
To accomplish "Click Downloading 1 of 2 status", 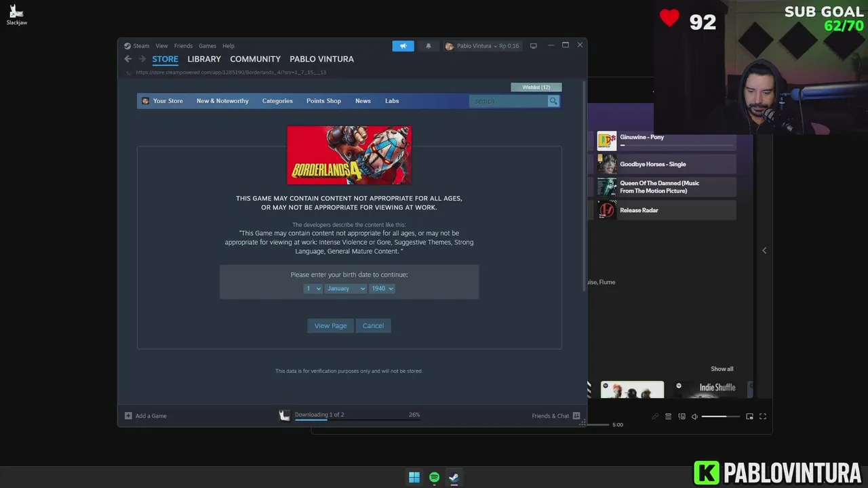I will click(319, 414).
